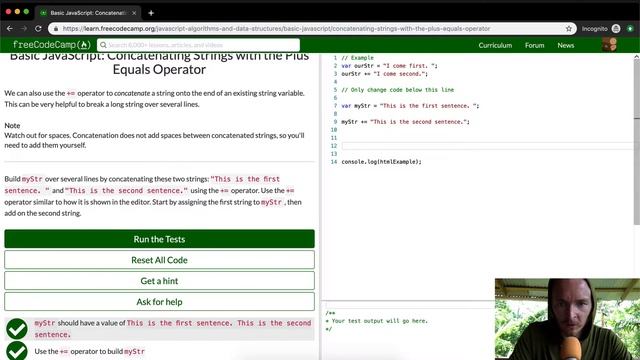Select the Basic JavaScript tab

tap(87, 13)
